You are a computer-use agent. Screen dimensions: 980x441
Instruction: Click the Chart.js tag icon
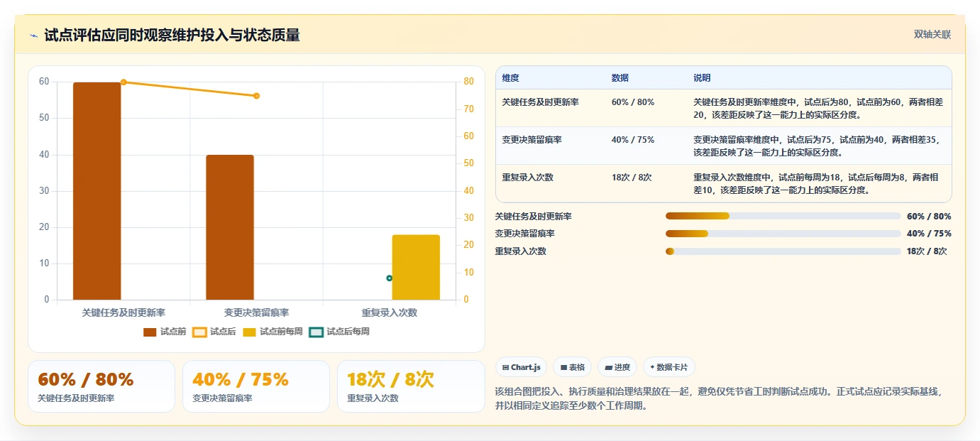505,368
